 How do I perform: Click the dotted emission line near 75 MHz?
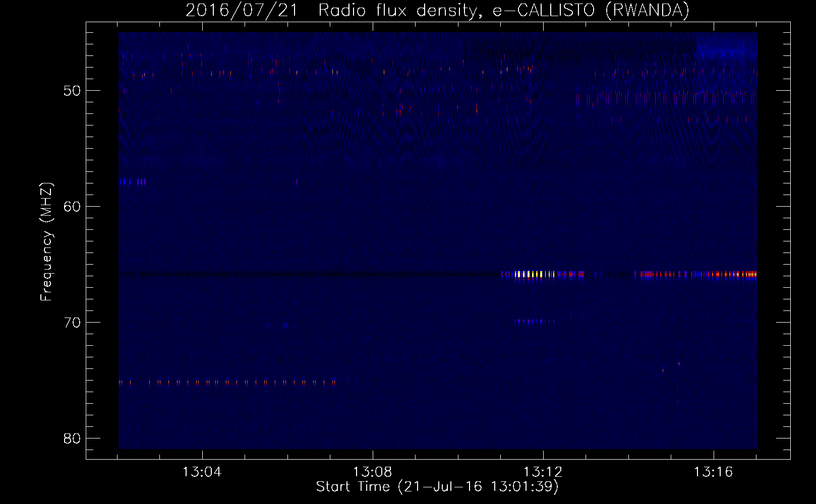(x=227, y=383)
